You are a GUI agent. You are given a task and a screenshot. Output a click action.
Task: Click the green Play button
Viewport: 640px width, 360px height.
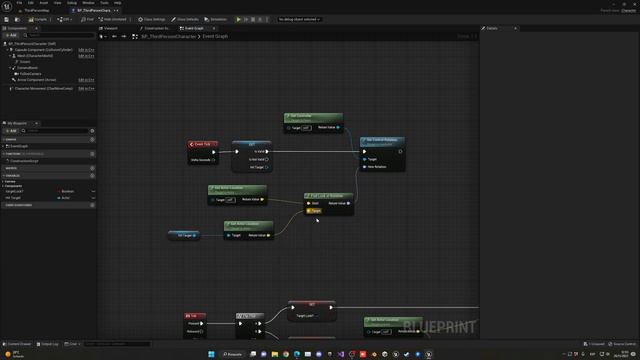tap(238, 19)
